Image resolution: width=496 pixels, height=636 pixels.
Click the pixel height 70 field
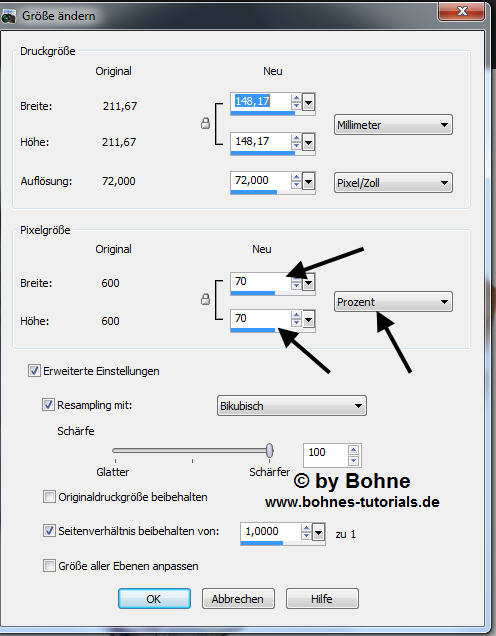pos(261,318)
